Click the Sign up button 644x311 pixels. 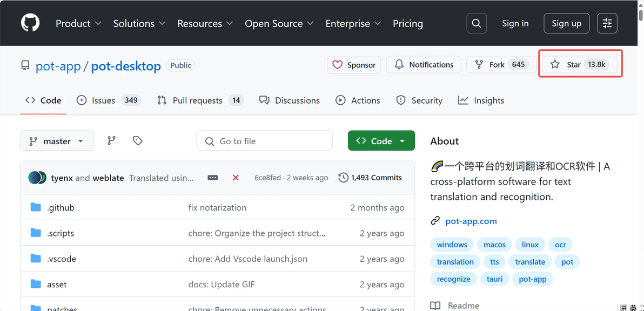tap(566, 23)
